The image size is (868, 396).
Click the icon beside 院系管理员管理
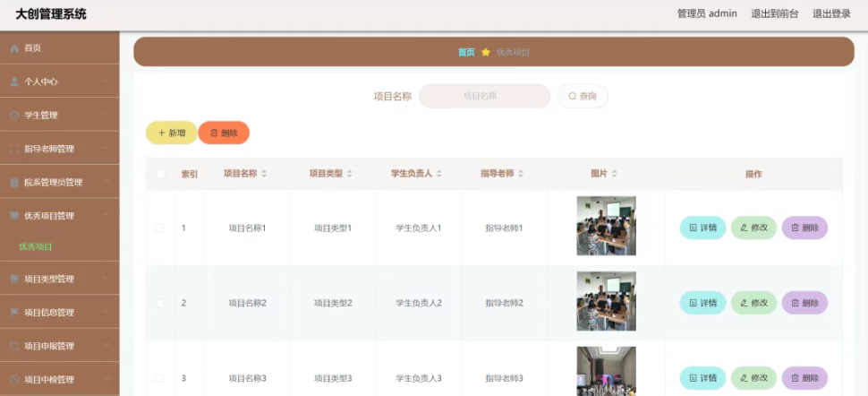(x=14, y=183)
